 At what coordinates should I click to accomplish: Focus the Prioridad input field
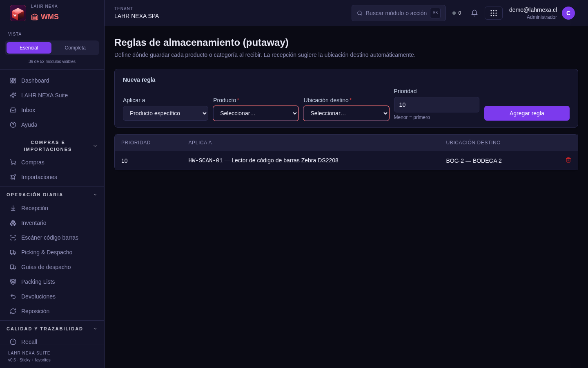click(x=437, y=105)
